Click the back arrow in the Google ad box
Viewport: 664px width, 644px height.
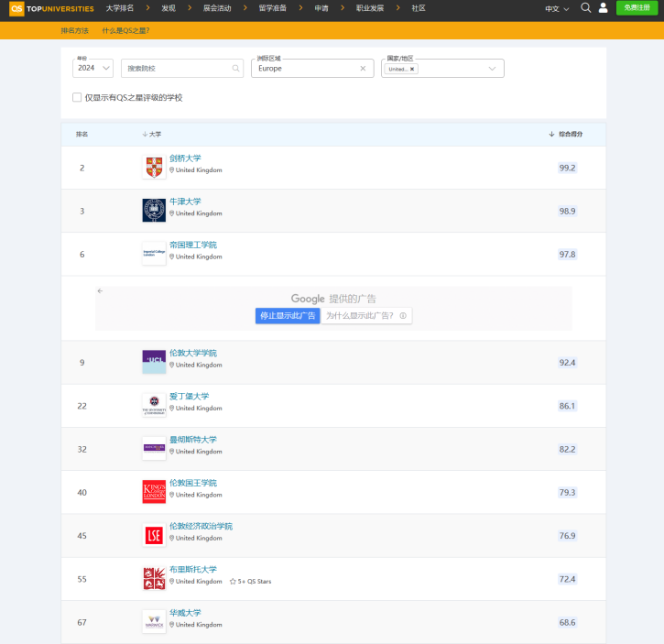100,290
